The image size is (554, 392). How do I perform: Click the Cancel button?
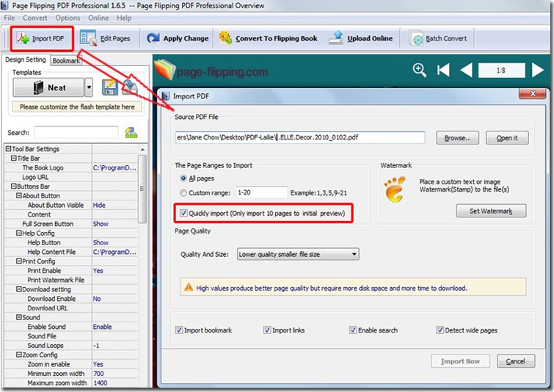pos(516,361)
